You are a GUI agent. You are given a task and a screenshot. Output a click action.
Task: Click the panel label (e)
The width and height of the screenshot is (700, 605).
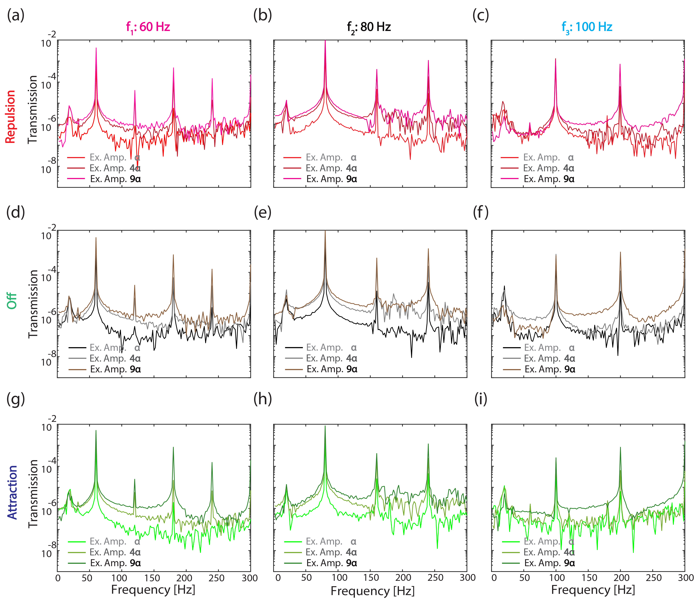click(263, 212)
